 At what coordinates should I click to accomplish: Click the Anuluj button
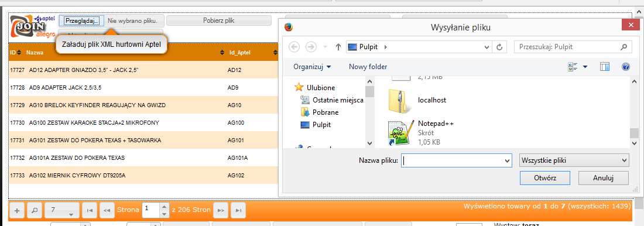click(x=604, y=178)
